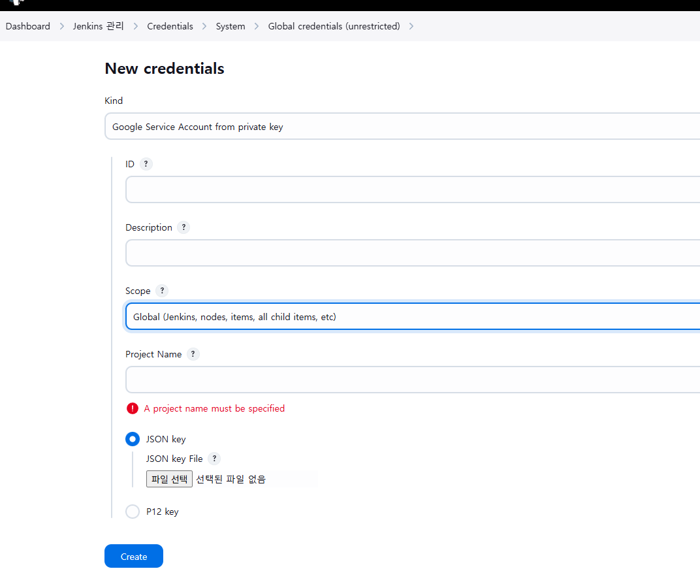Expand chevron after Credentials breadcrumb
Screen dimensions: 700x588
coord(204,26)
